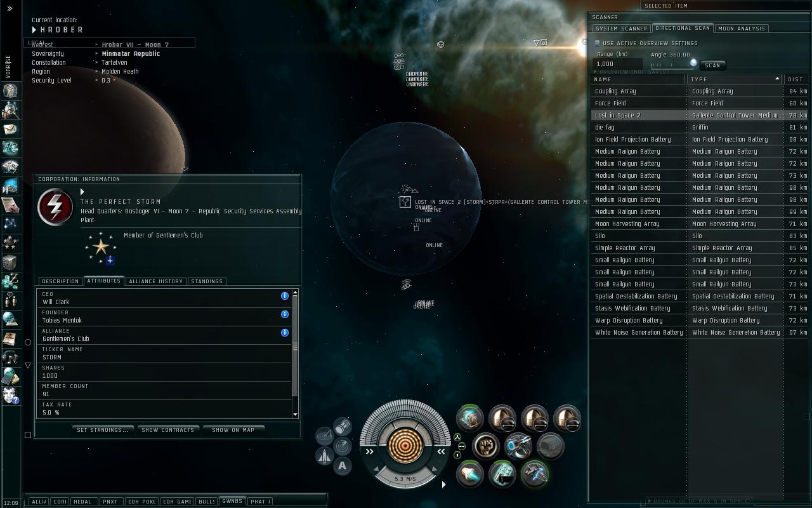
Task: Open the assets safe icon in sidebar
Action: click(x=10, y=262)
